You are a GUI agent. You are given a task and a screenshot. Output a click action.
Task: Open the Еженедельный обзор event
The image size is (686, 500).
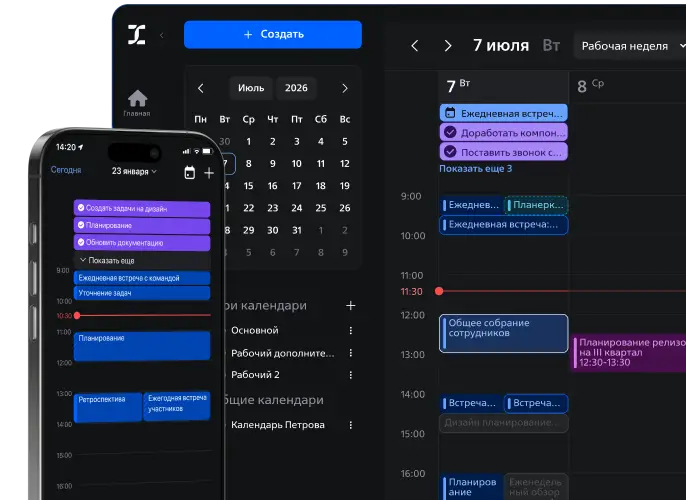point(536,486)
